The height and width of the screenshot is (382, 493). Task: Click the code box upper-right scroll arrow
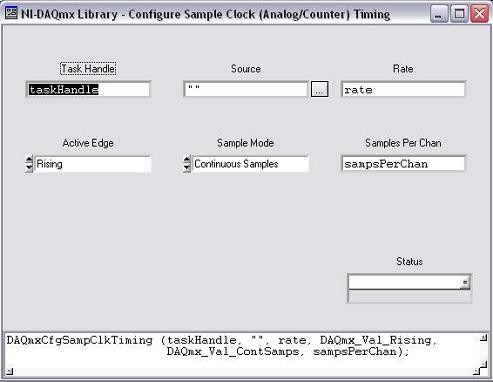coord(484,338)
